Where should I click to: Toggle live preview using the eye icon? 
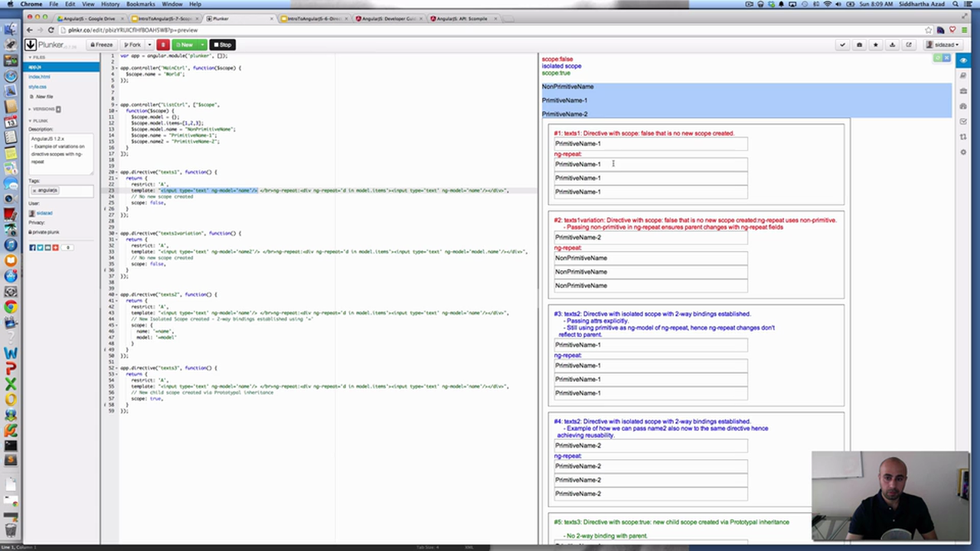click(963, 60)
